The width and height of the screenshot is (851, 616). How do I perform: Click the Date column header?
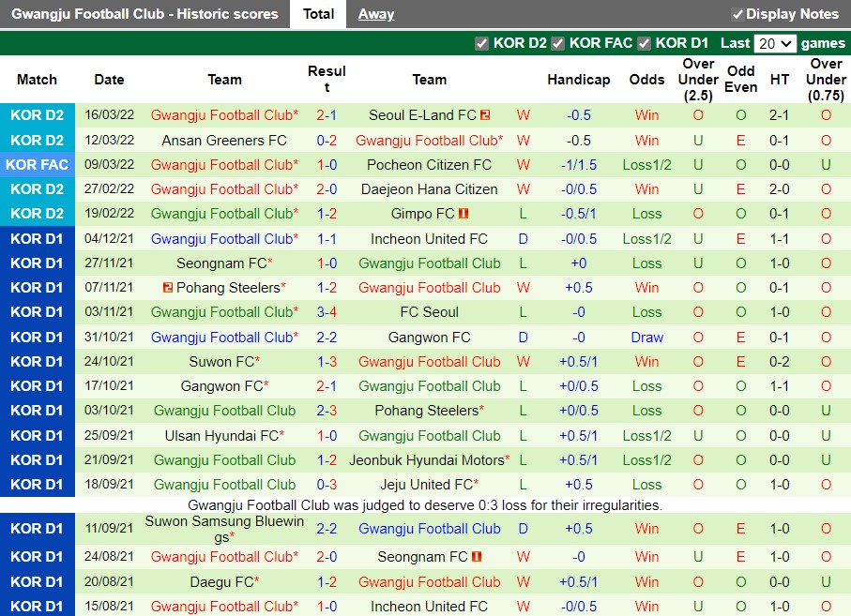coord(109,80)
